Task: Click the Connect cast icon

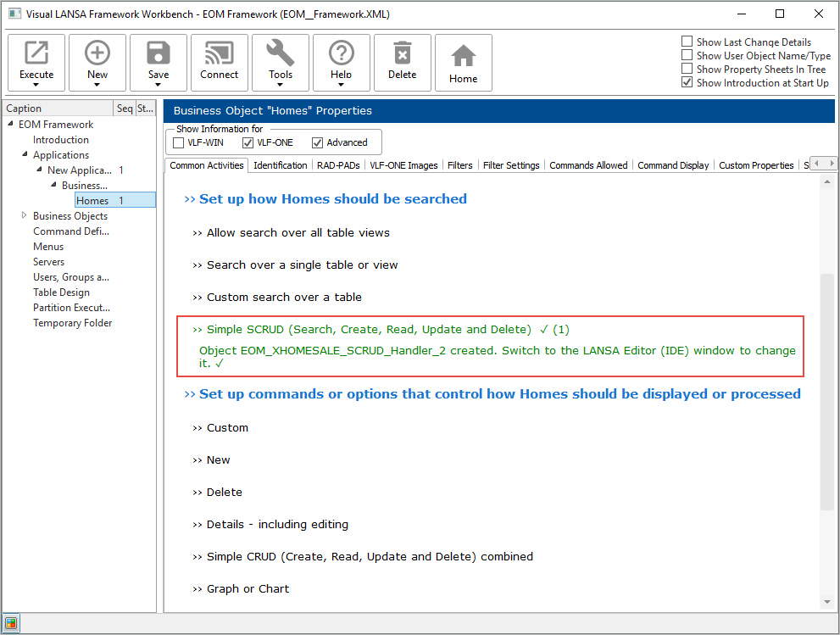Action: point(220,53)
